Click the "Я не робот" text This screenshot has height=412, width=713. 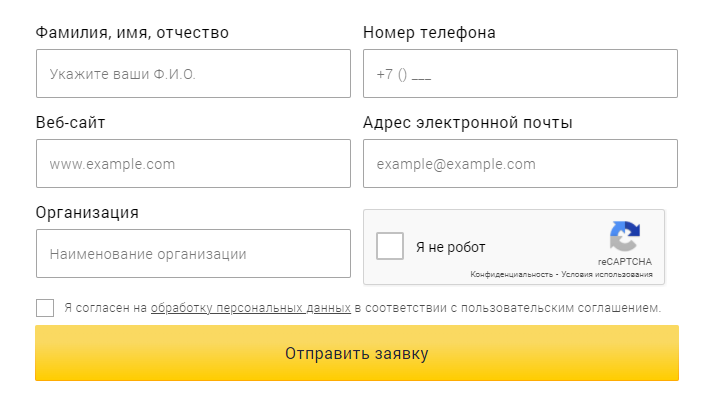(x=450, y=247)
